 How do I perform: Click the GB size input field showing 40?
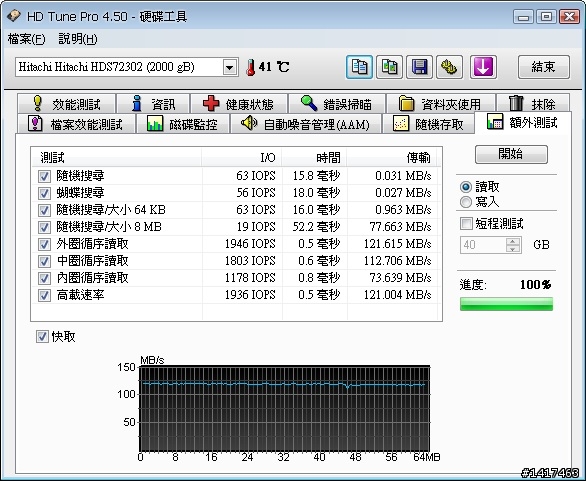[483, 245]
